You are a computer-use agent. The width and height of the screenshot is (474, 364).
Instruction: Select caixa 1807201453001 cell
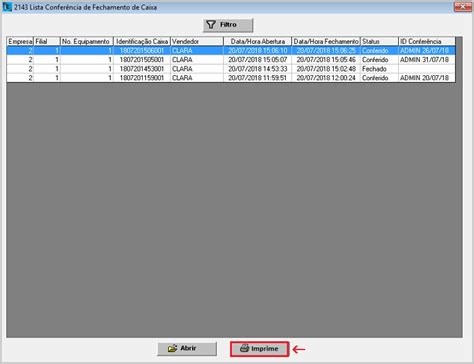pos(142,69)
